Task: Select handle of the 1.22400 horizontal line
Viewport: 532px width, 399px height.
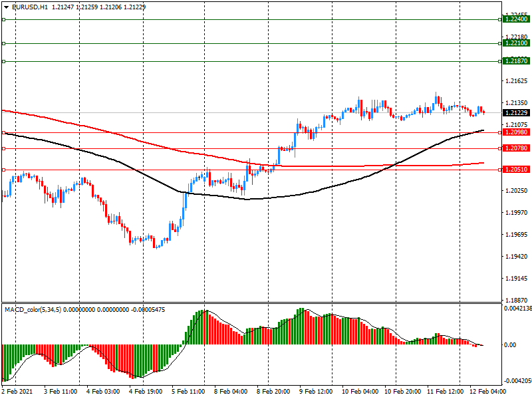Action: (4, 19)
